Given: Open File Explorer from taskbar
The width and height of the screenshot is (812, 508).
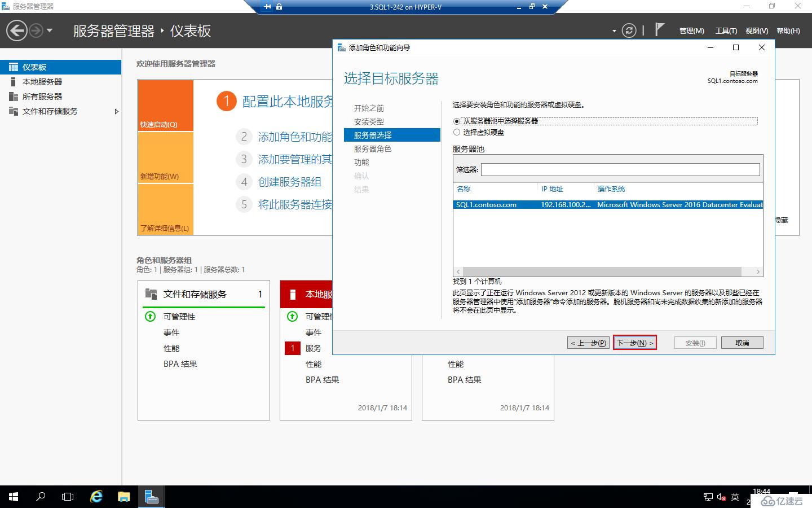Looking at the screenshot, I should coord(124,497).
